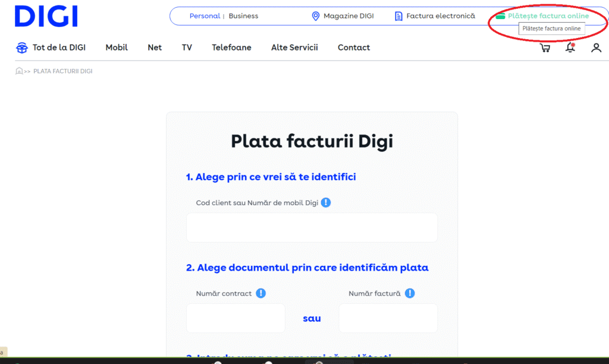
Task: Click the DIGI logo
Action: point(46,16)
